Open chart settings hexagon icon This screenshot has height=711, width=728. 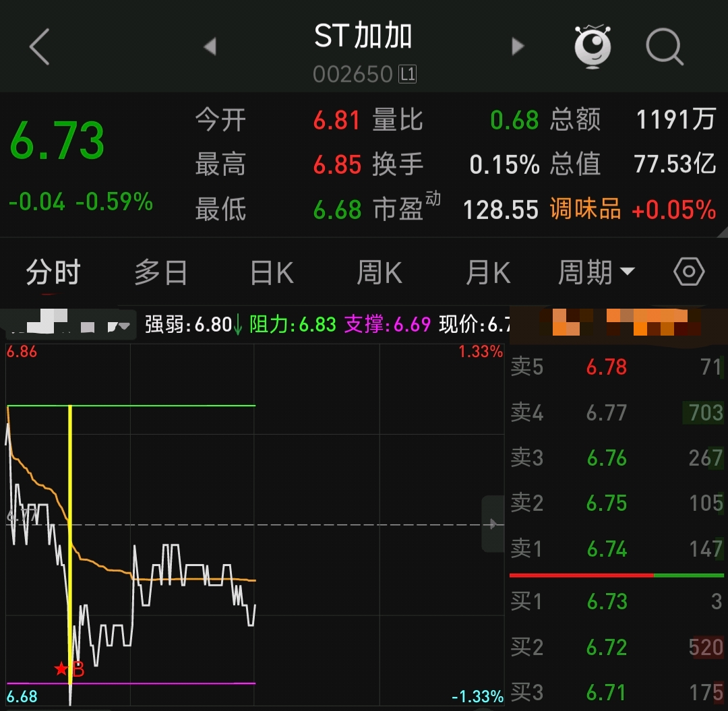pyautogui.click(x=689, y=272)
